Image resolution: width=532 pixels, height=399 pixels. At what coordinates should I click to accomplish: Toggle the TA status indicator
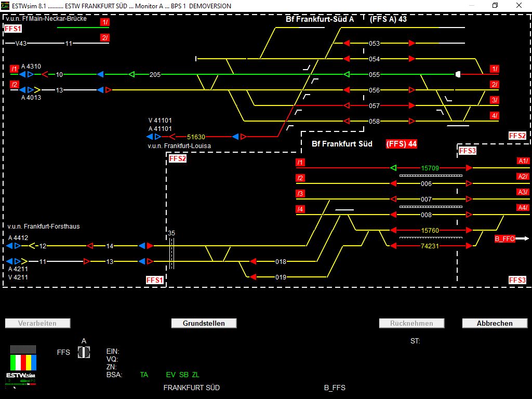pyautogui.click(x=144, y=375)
